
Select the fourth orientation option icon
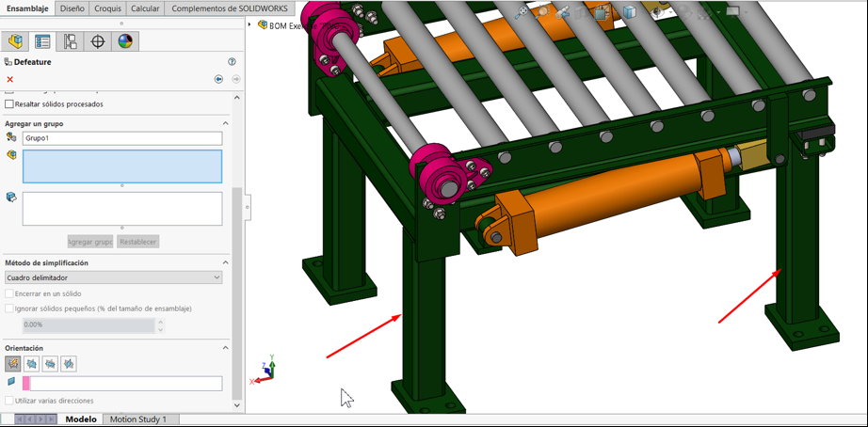[69, 364]
